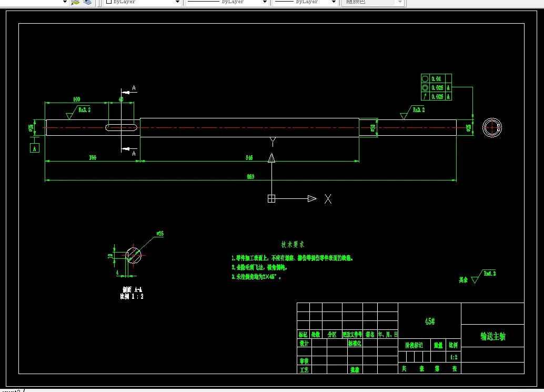Select the concentricity 0.025 tolerance row
This screenshot has width=544, height=392.
(x=437, y=87)
